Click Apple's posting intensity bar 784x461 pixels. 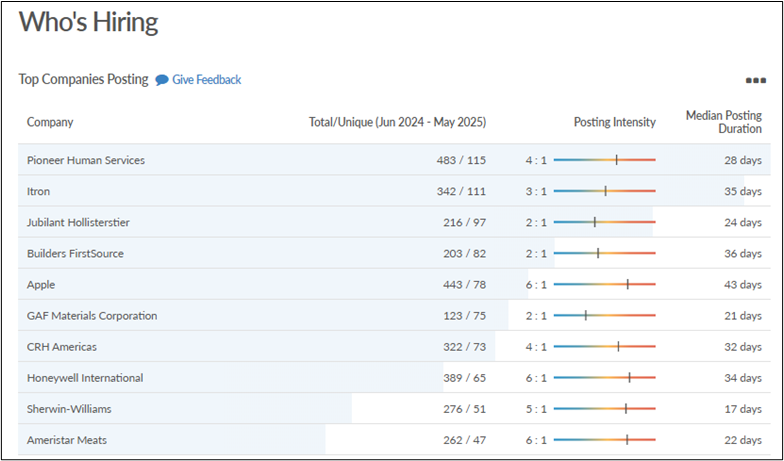pos(604,284)
